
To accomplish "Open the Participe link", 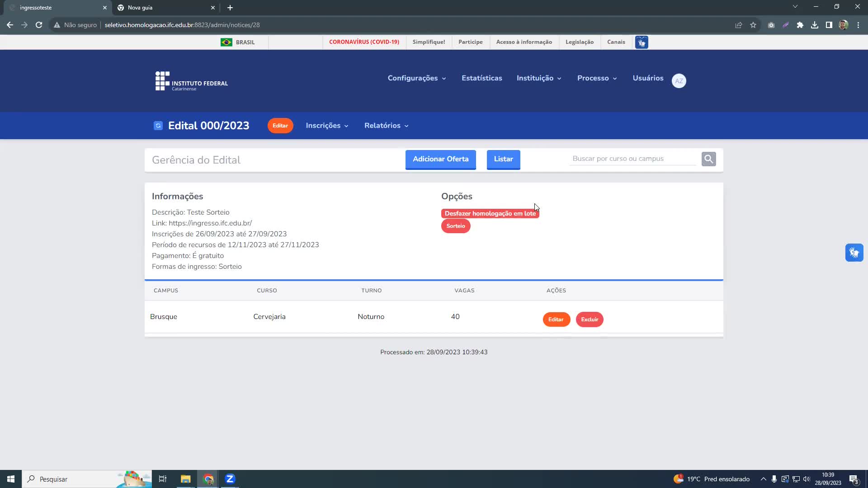I will [x=470, y=42].
